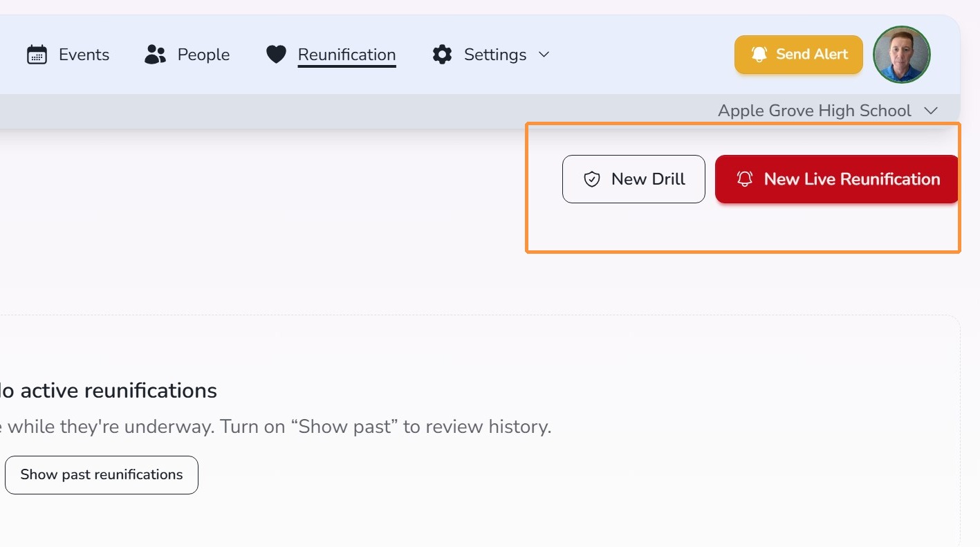
Task: Click the shield icon in New Drill
Action: (591, 179)
